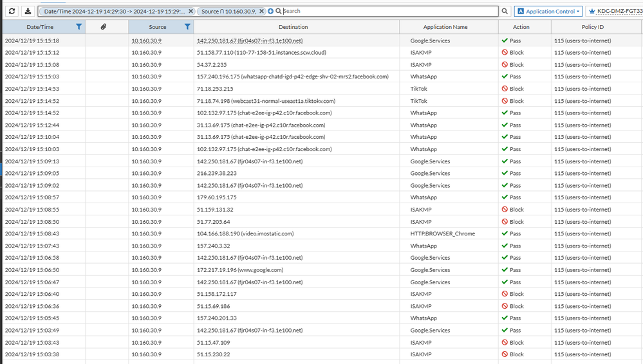Image resolution: width=643 pixels, height=364 pixels.
Task: Click destination 51.158.172.117
Action: 216,294
